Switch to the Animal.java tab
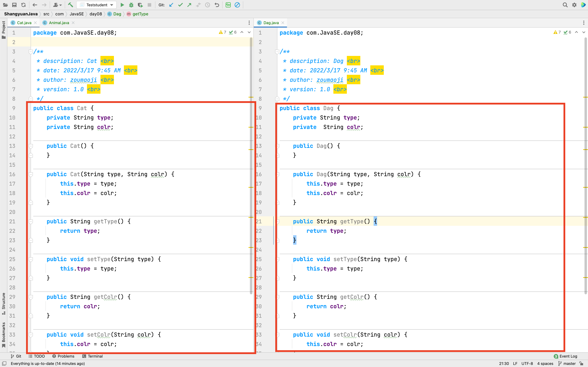The height and width of the screenshot is (367, 588). point(59,23)
